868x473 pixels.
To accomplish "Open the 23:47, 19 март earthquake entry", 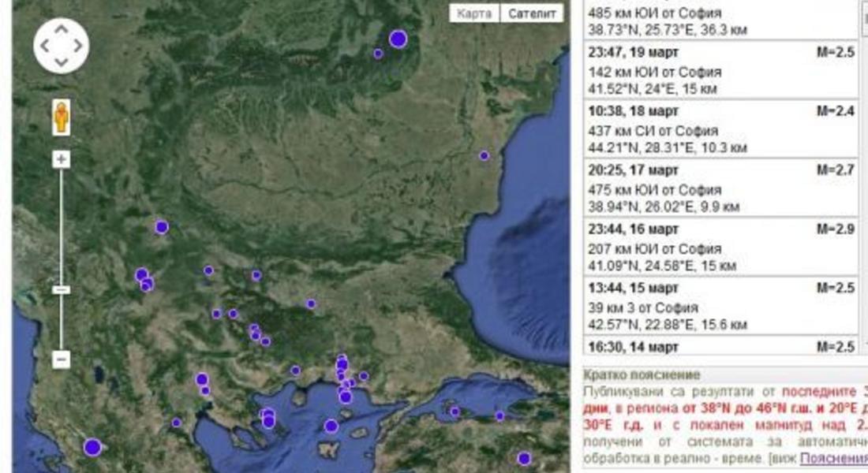I will click(720, 69).
